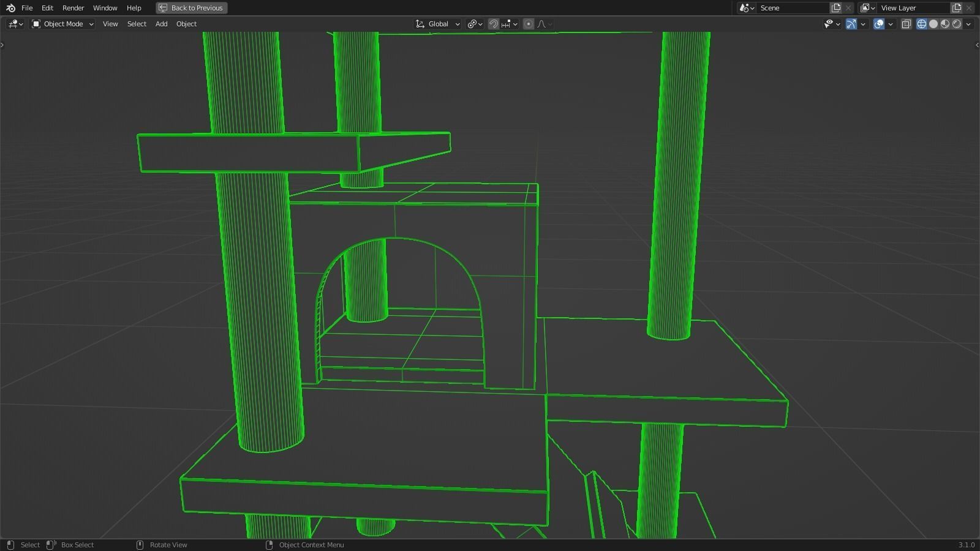Delete the scene with the X icon
Image resolution: width=980 pixels, height=551 pixels.
point(848,8)
